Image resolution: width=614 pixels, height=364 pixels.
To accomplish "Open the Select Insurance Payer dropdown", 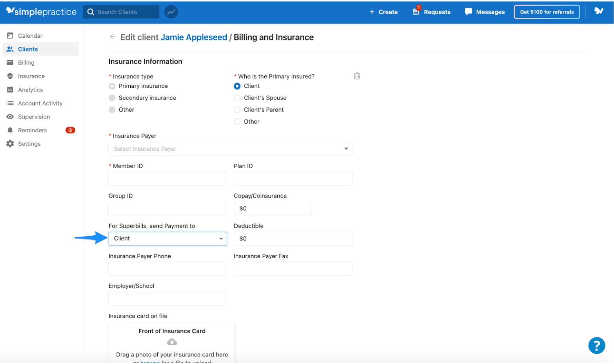I will 230,149.
